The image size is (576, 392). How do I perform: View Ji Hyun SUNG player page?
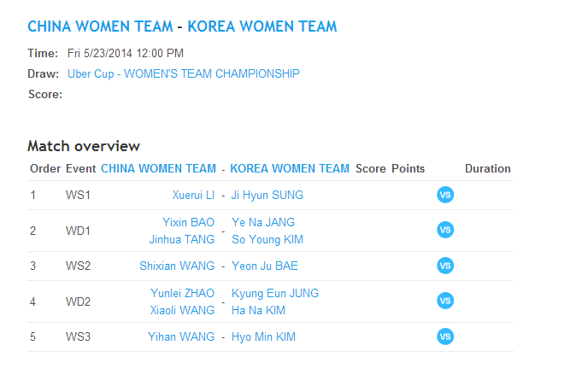pos(267,195)
